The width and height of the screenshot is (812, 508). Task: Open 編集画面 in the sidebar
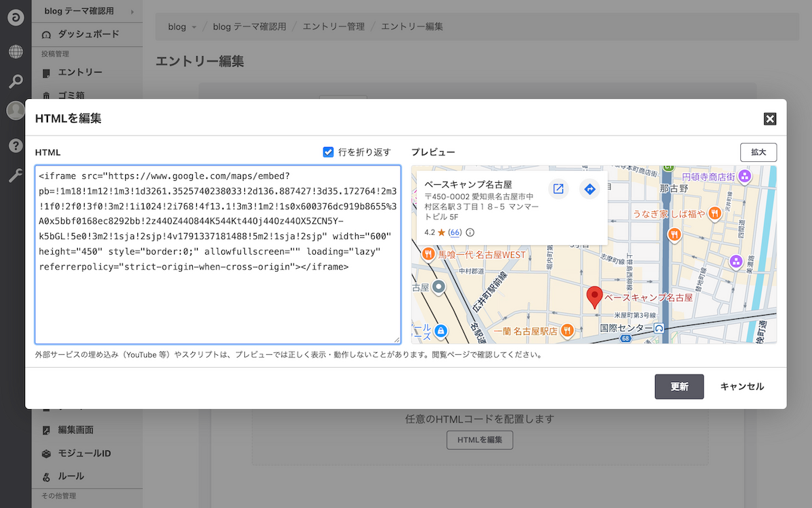coord(87,430)
